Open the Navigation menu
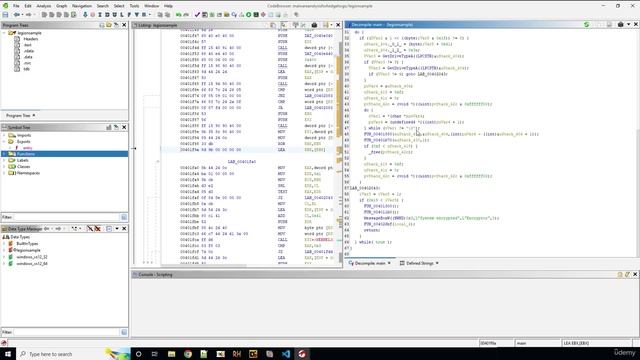 82,6
